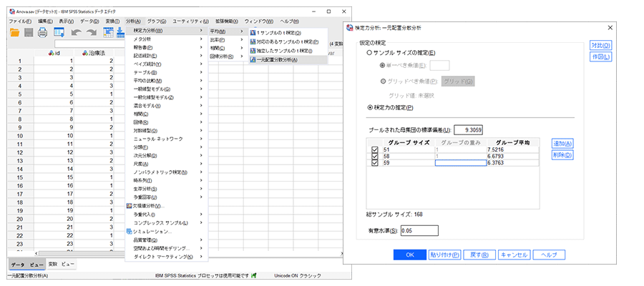Click the 治療法 column variable icon
This screenshot has width=644, height=286.
coord(85,53)
